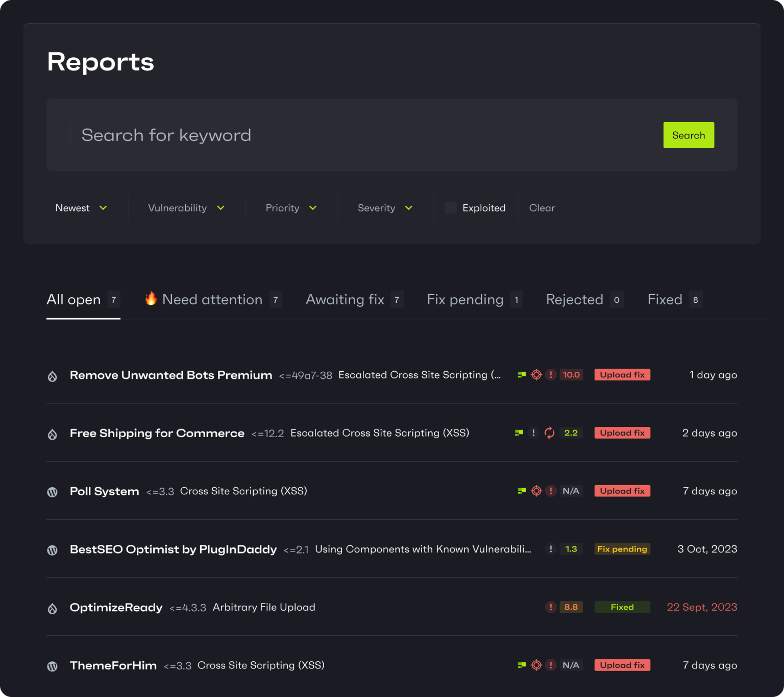Click Upload fix for Remove Unwanted Bots Premium
The width and height of the screenshot is (784, 697).
tap(622, 374)
